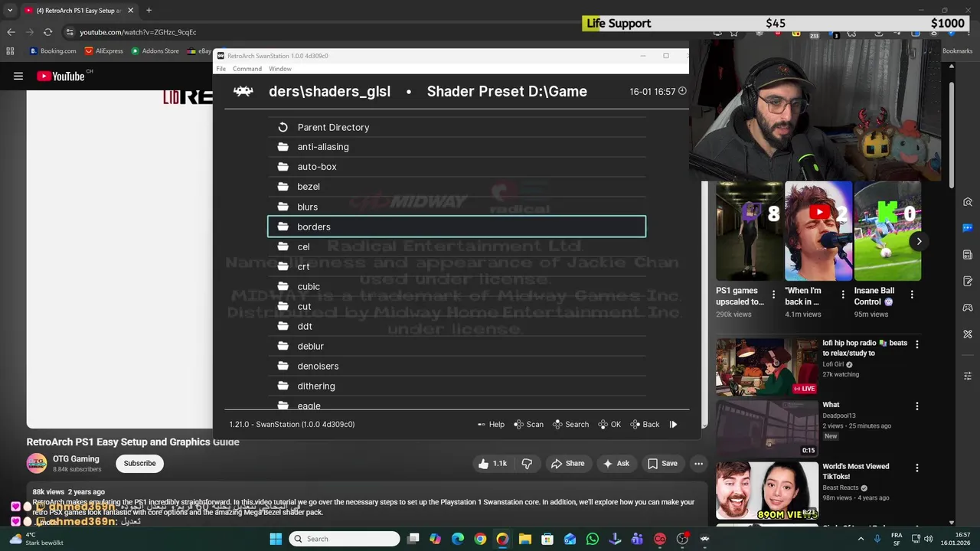Subscribe to OTG Gaming channel
The image size is (980, 551).
[x=140, y=463]
